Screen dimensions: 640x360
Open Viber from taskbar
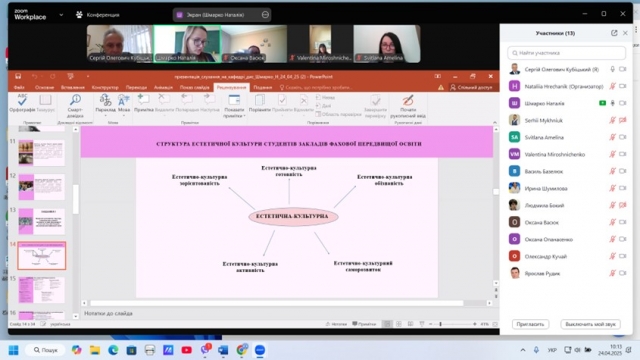coord(205,350)
